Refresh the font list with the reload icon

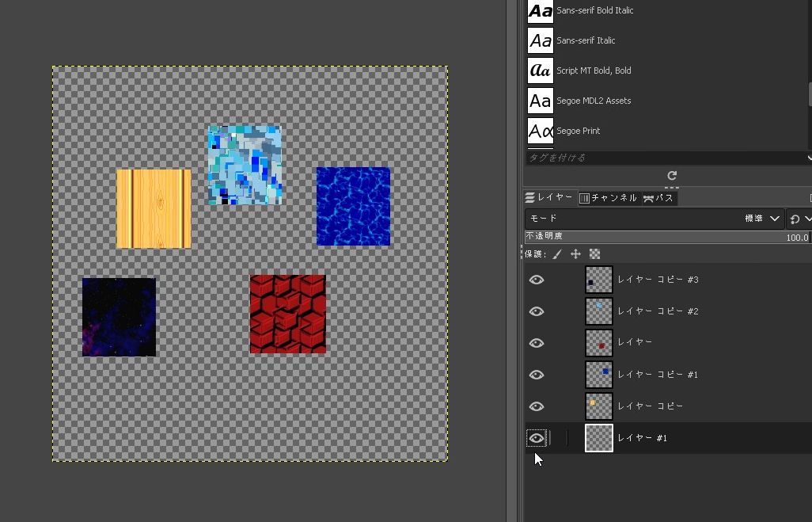[672, 175]
